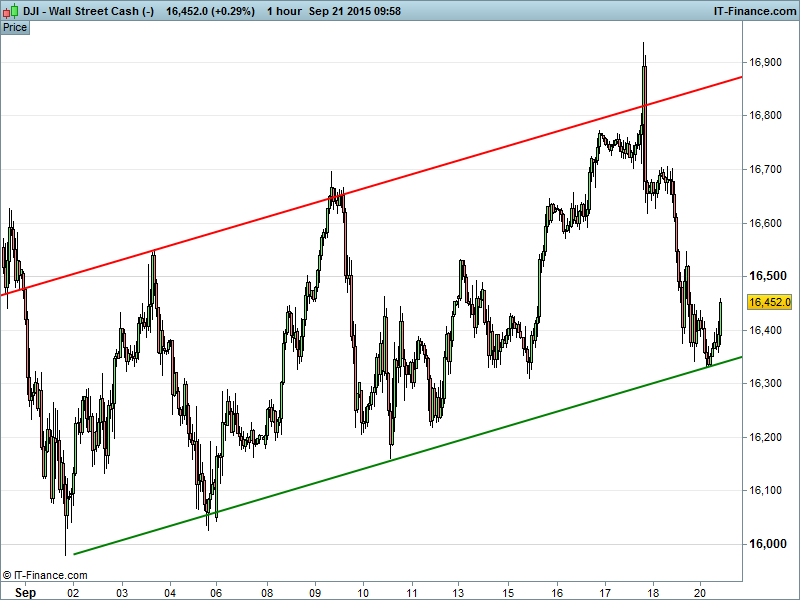Click the bold 16,500 price axis label
Image resolution: width=800 pixels, height=600 pixels.
[765, 276]
